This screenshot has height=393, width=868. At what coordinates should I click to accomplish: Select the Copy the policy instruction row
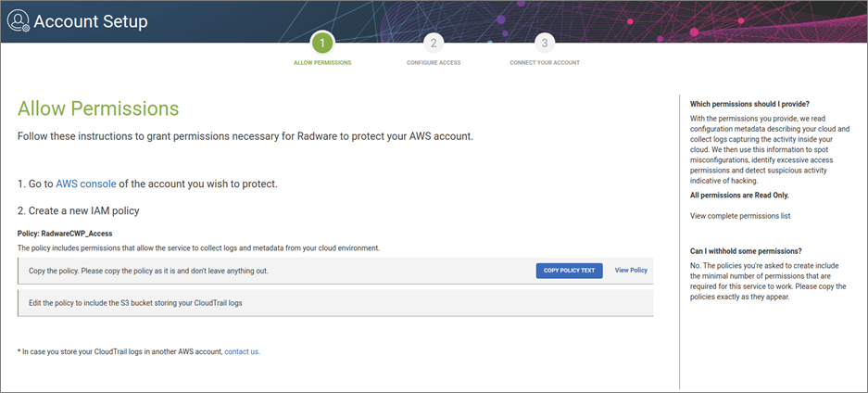335,271
